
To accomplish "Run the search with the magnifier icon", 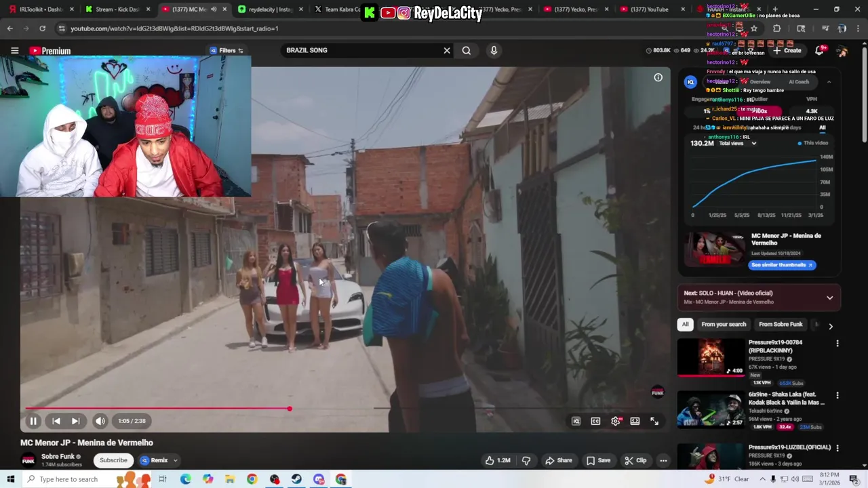I will point(467,50).
